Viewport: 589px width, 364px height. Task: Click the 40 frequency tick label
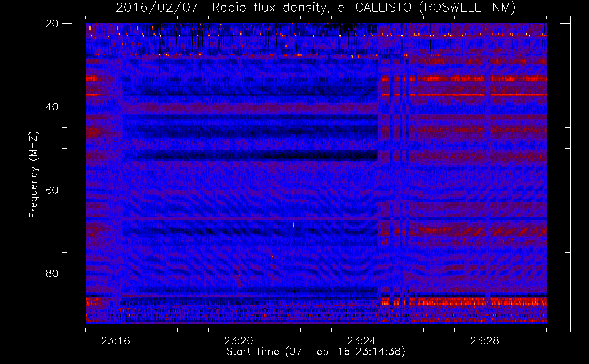tap(52, 107)
